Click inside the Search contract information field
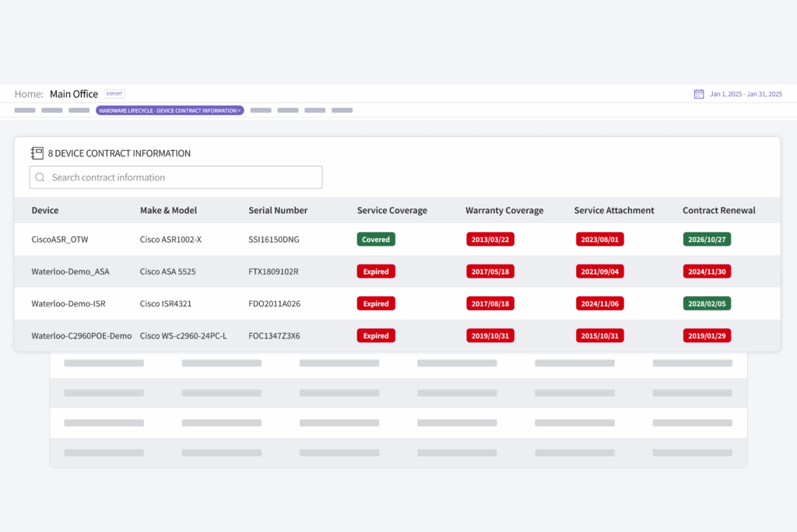 pos(175,177)
